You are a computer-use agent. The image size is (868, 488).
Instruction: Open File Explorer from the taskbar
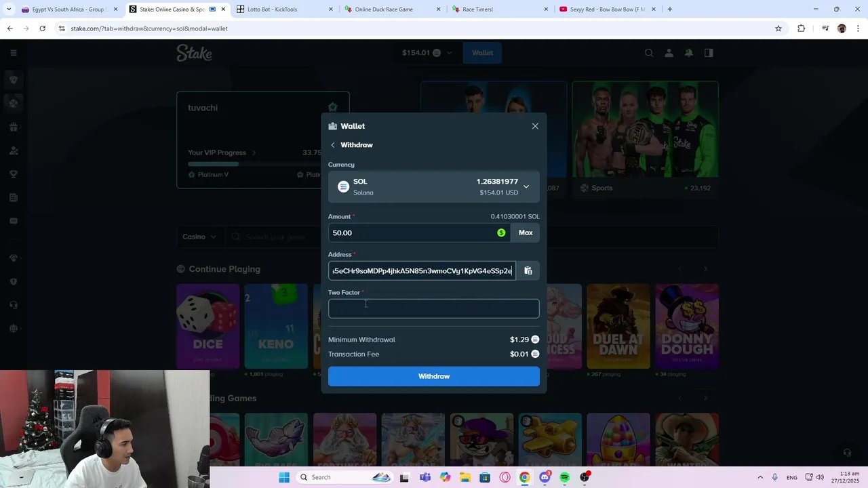click(x=465, y=477)
